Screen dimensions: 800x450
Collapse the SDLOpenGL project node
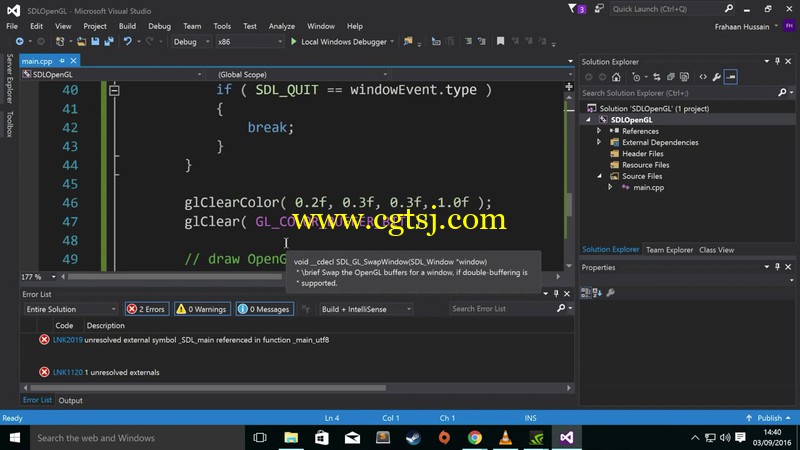(x=588, y=120)
